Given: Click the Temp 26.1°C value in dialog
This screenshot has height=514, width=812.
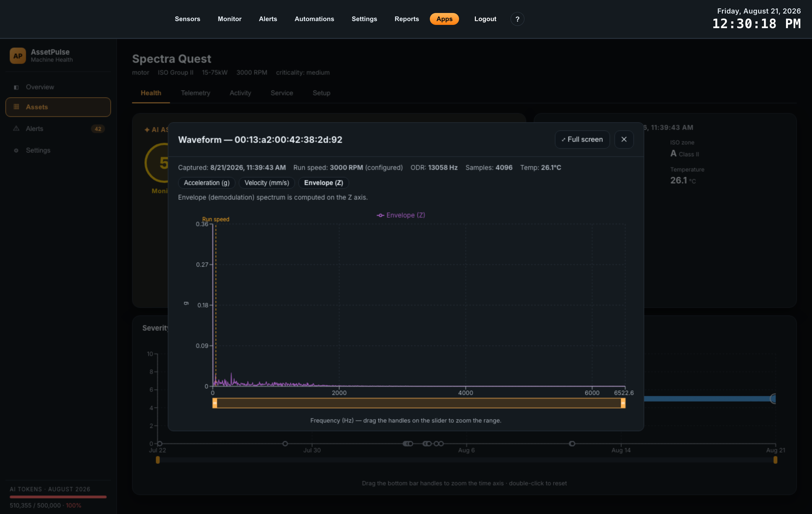Looking at the screenshot, I should tap(551, 167).
